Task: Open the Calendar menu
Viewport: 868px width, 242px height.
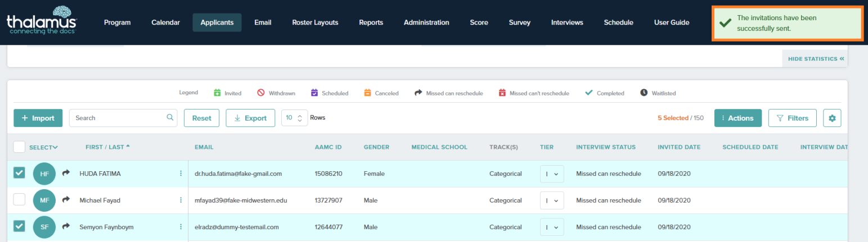Action: (x=166, y=22)
